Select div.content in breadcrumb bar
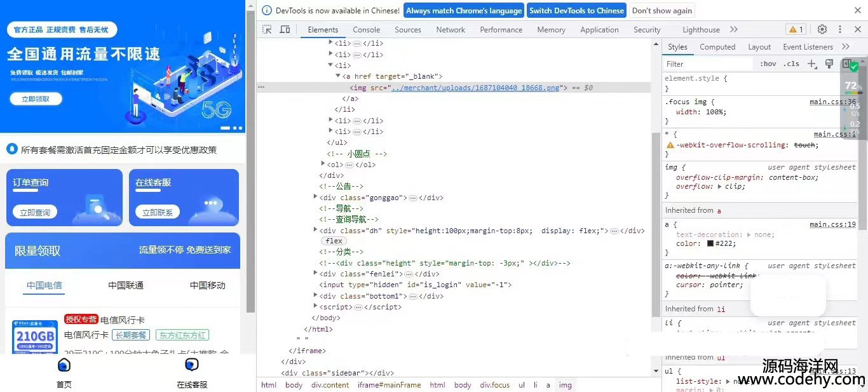The width and height of the screenshot is (868, 392). tap(330, 385)
